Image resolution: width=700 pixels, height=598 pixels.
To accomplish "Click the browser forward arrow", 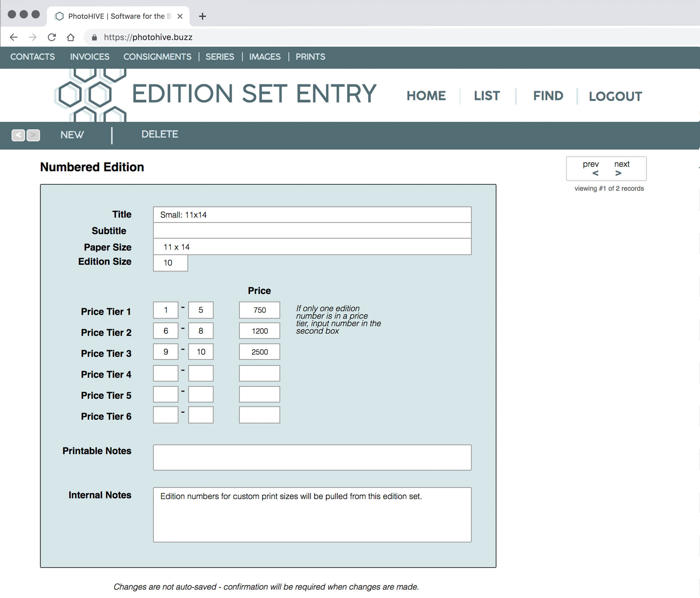I will [x=33, y=37].
